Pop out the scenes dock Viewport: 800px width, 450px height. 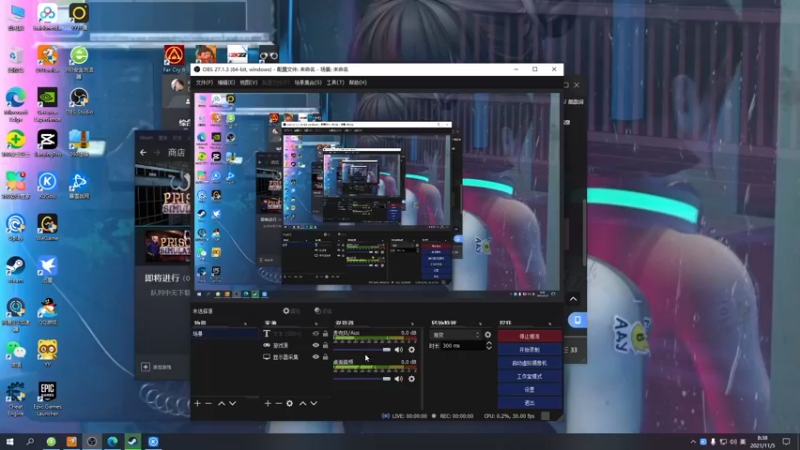point(245,323)
